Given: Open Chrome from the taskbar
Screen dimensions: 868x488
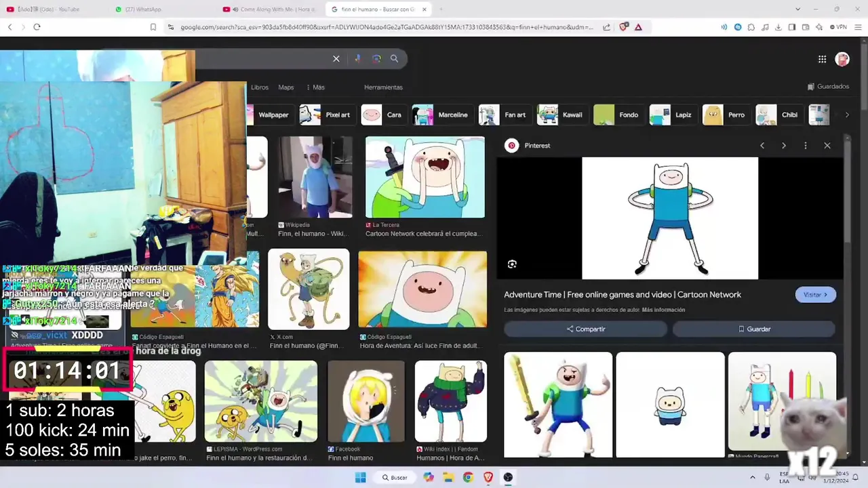Looking at the screenshot, I should click(468, 477).
